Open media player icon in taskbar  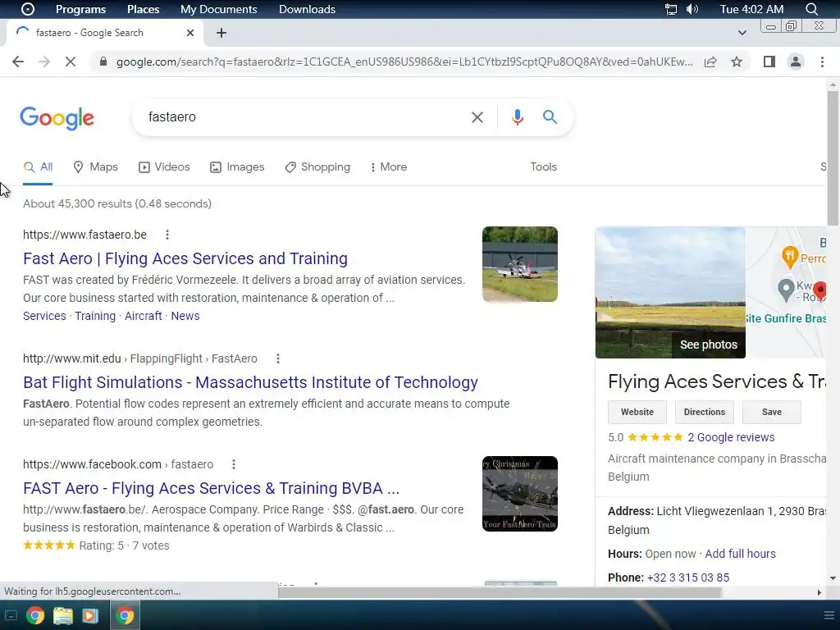[90, 615]
